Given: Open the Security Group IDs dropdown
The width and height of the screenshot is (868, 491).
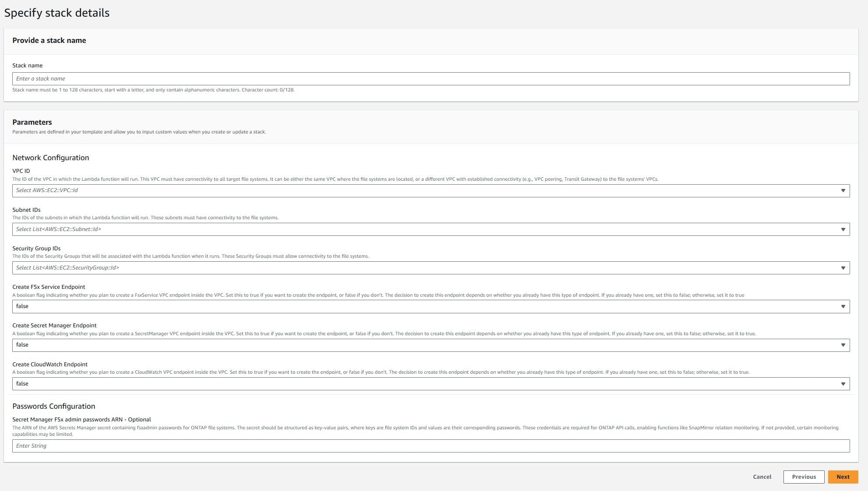Looking at the screenshot, I should pyautogui.click(x=431, y=268).
